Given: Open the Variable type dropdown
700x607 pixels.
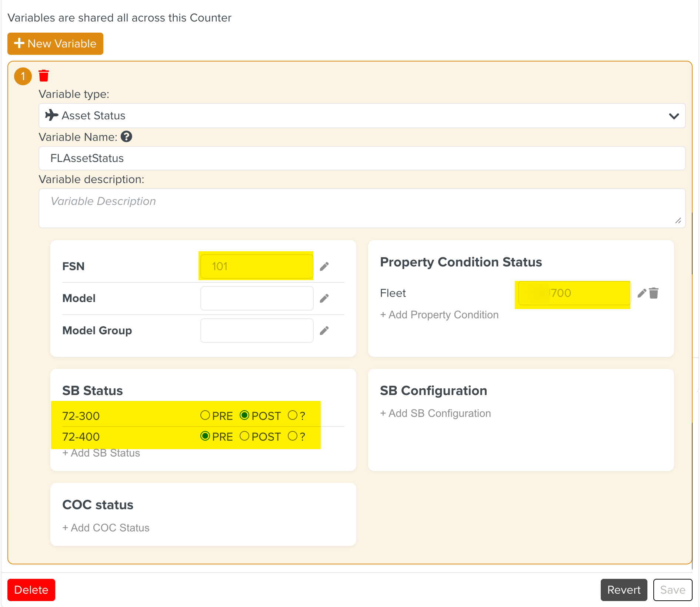Looking at the screenshot, I should click(x=362, y=116).
